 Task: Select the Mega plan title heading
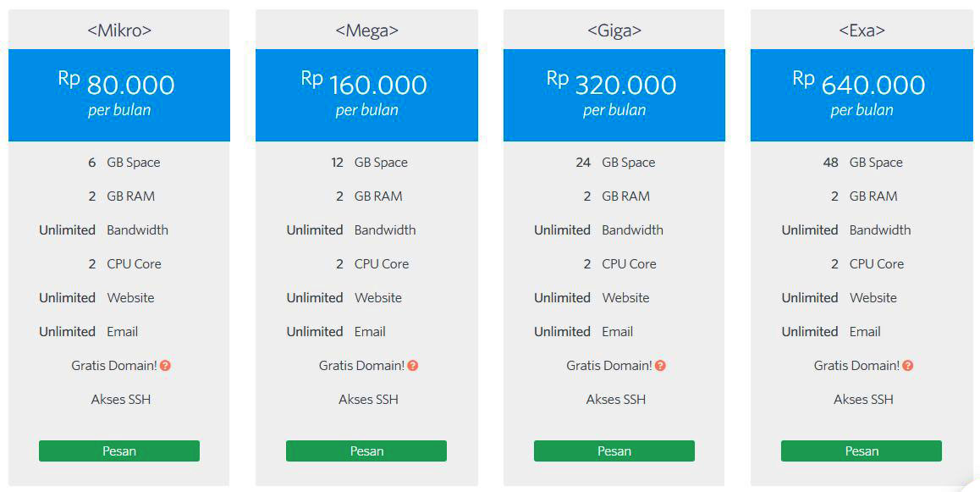pos(367,30)
